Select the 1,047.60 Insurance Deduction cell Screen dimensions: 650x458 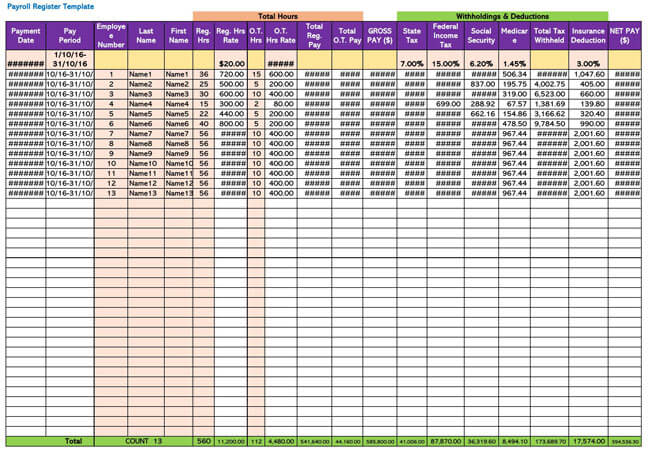(589, 75)
